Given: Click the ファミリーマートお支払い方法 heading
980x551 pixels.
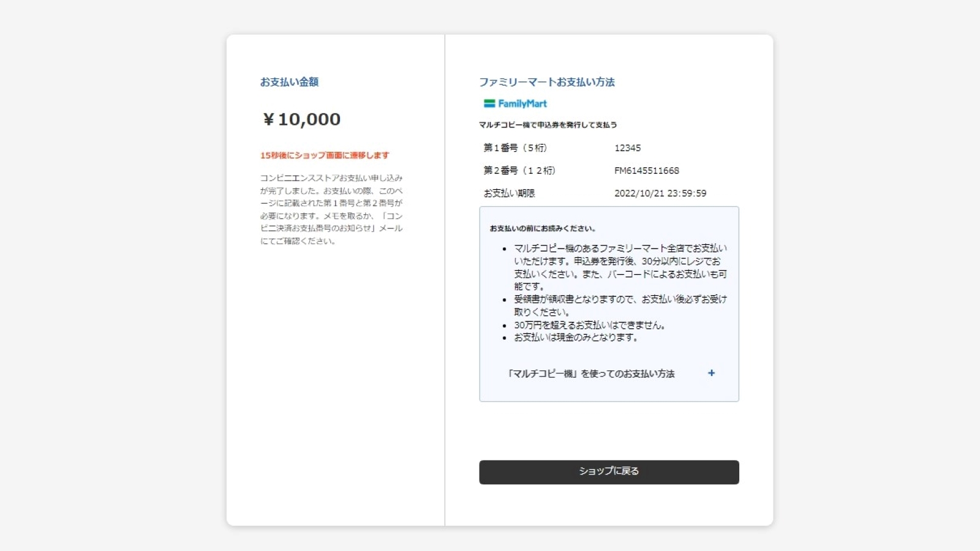Looking at the screenshot, I should 547,82.
